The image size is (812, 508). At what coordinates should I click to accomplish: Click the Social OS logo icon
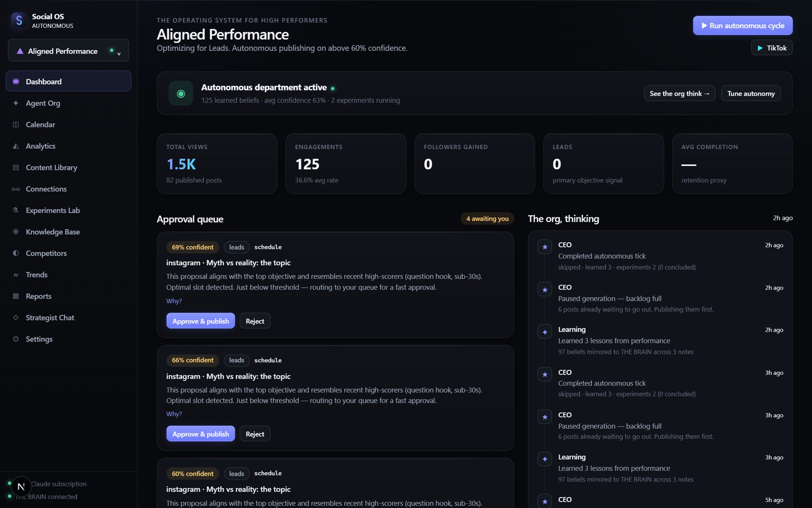pyautogui.click(x=19, y=20)
